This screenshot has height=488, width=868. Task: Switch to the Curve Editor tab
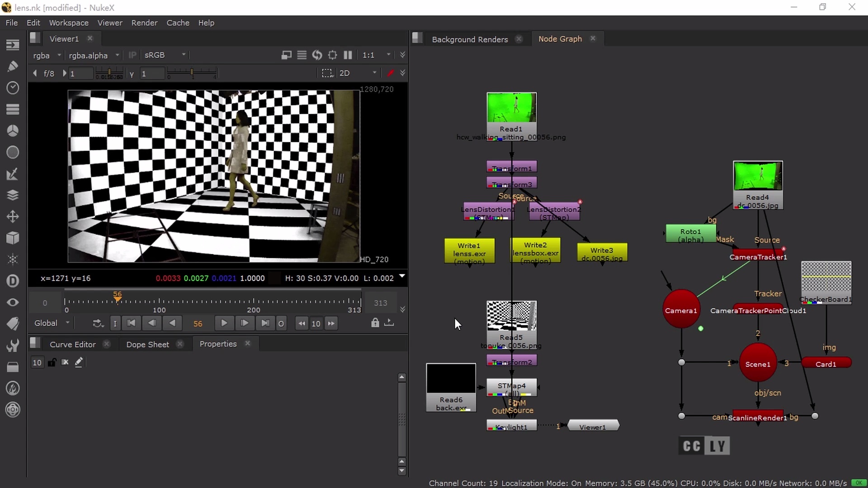(73, 344)
